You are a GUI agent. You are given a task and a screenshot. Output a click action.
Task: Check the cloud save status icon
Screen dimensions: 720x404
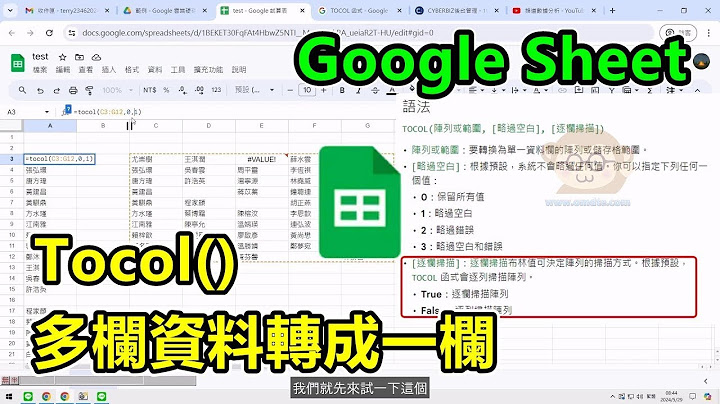click(96, 57)
